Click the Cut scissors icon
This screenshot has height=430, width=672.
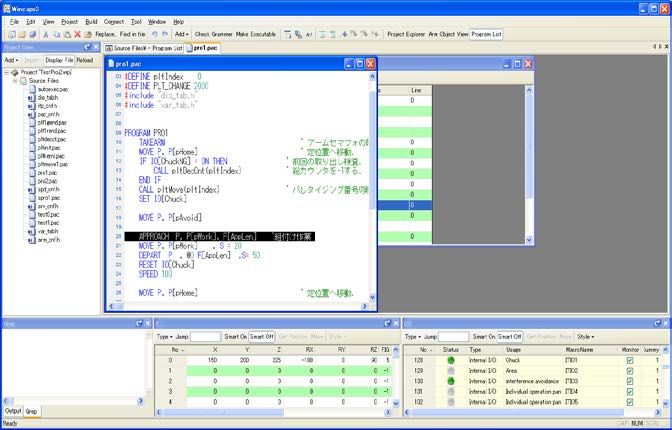click(x=46, y=34)
